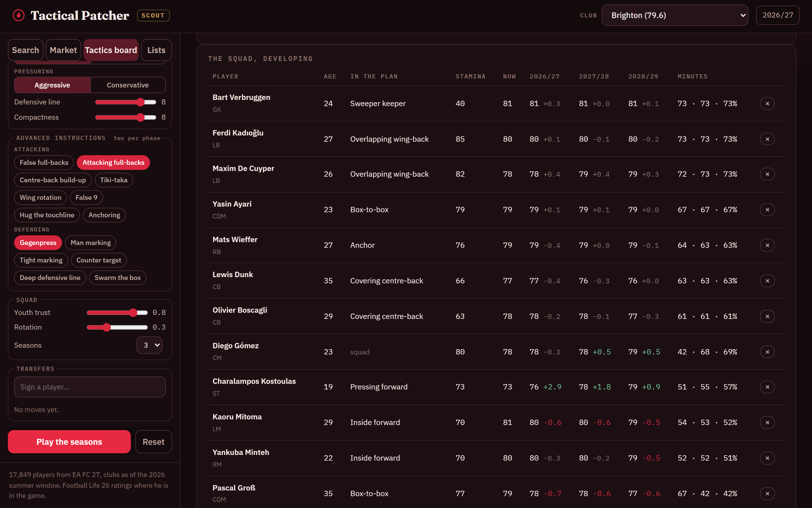Image resolution: width=812 pixels, height=508 pixels.
Task: Enable the Wing rotation instruction
Action: (x=41, y=198)
